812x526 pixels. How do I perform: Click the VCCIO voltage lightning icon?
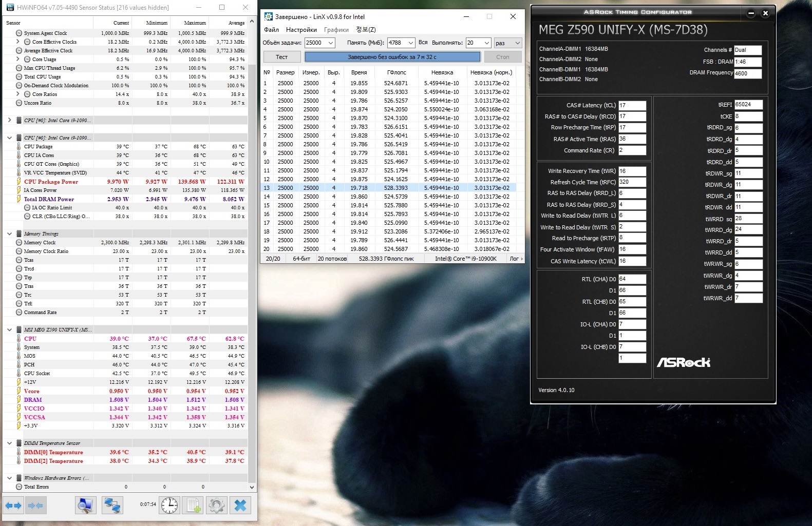click(x=19, y=408)
